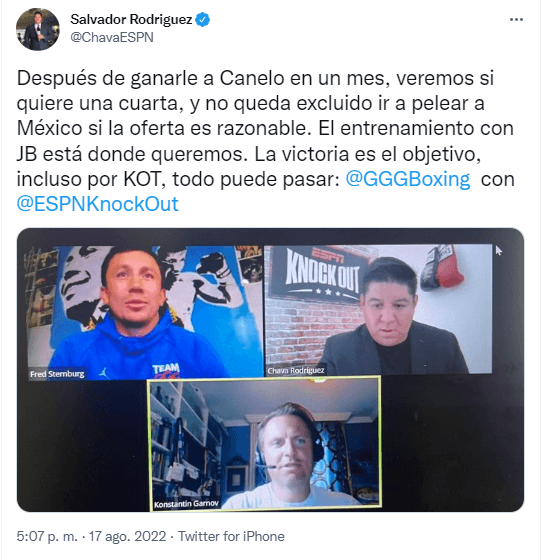Click the Chava Rodriguez name label

click(296, 370)
